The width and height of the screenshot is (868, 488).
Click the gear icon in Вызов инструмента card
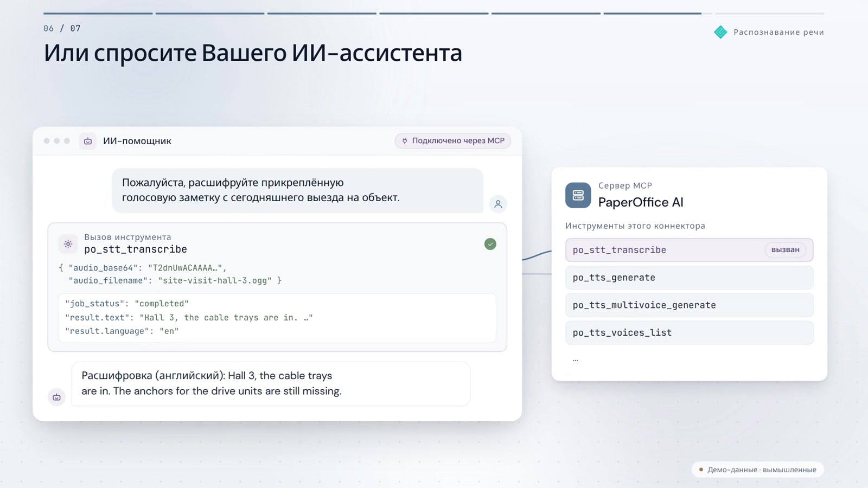point(68,244)
